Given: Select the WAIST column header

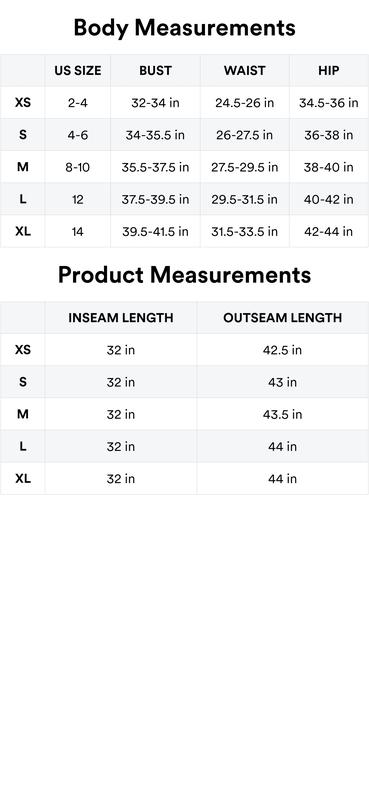Looking at the screenshot, I should (x=244, y=70).
